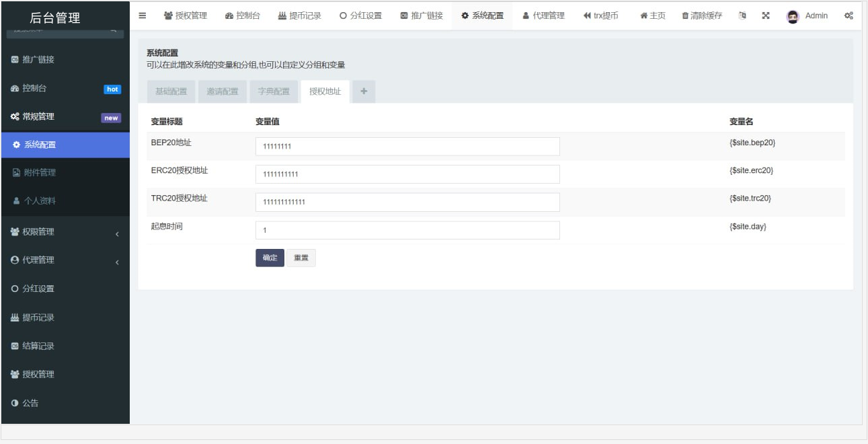Viewport: 868px width, 444px height.
Task: Open 授权管理 in the left sidebar
Action: coord(65,374)
